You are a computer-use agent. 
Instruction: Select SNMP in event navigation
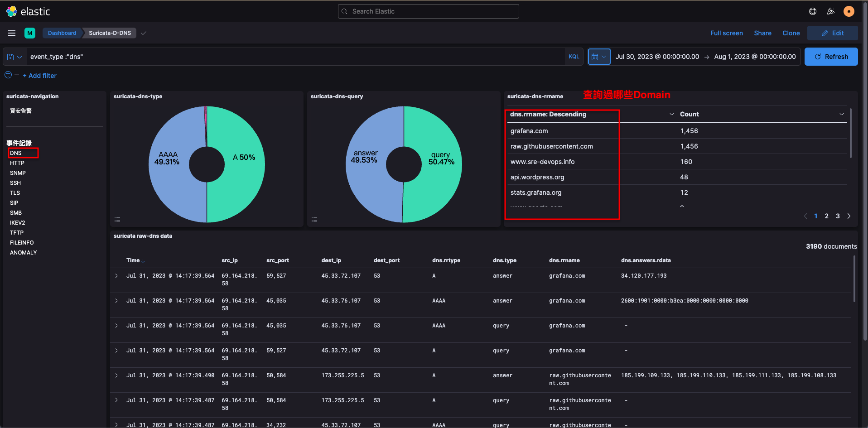point(18,173)
